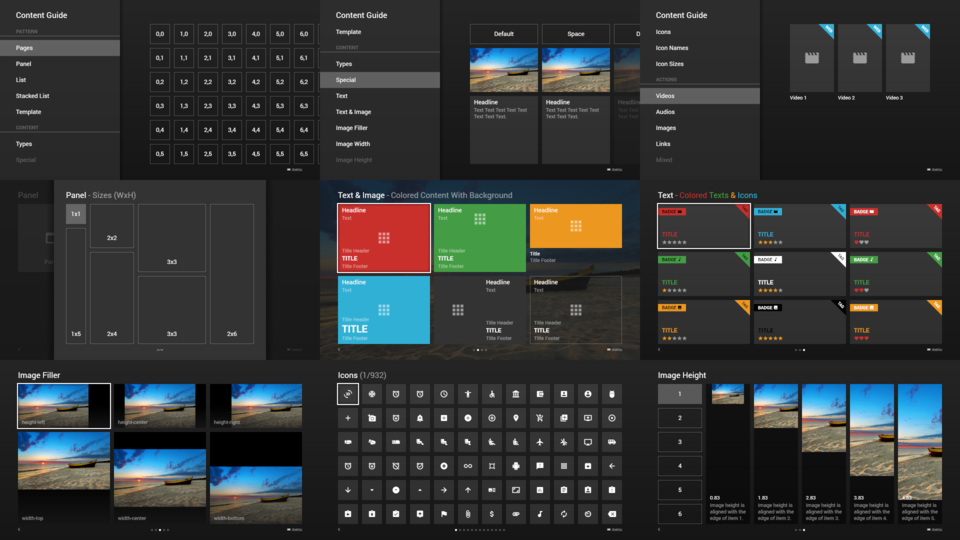The height and width of the screenshot is (540, 960).
Task: Select the add shopping cart icon
Action: coord(540,418)
